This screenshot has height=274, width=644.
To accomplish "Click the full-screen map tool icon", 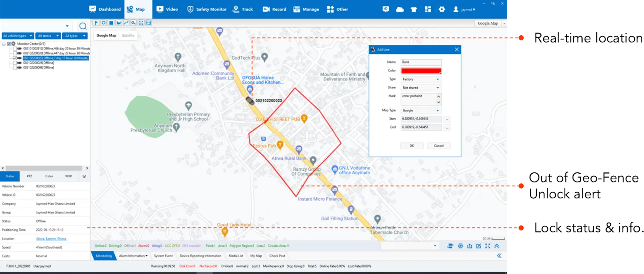I will click(141, 23).
